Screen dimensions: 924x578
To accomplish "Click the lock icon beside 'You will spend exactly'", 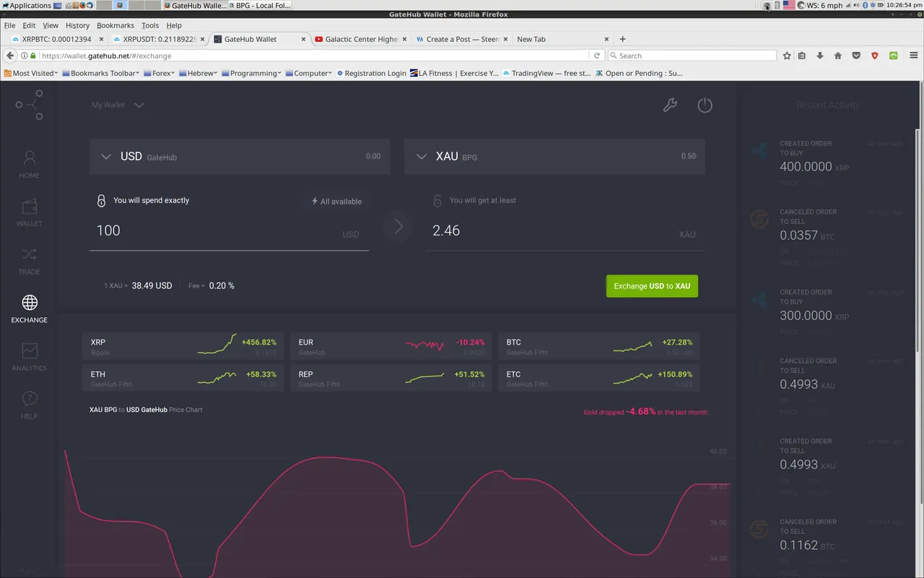I will click(101, 201).
